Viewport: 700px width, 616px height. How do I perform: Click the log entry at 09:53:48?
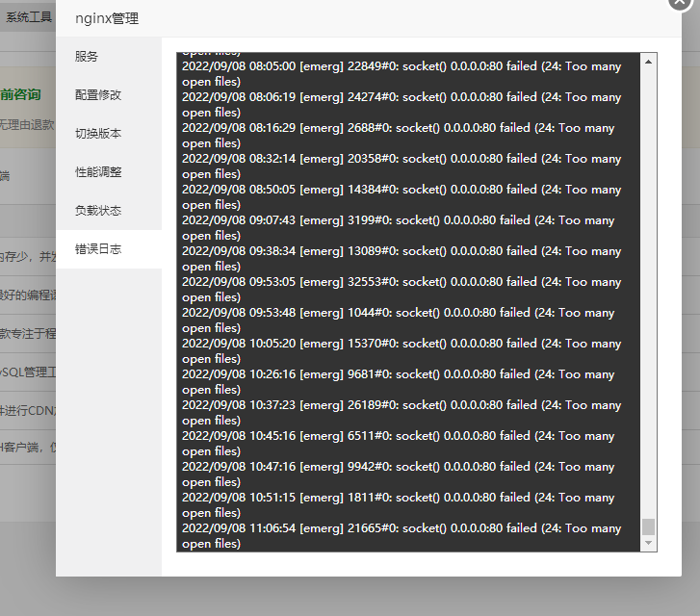click(x=398, y=321)
